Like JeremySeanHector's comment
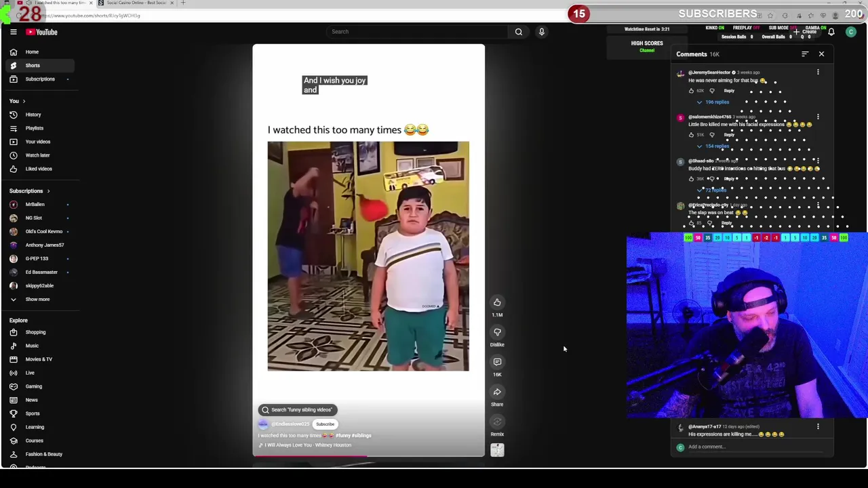Viewport: 868px width, 488px height. pos(692,91)
